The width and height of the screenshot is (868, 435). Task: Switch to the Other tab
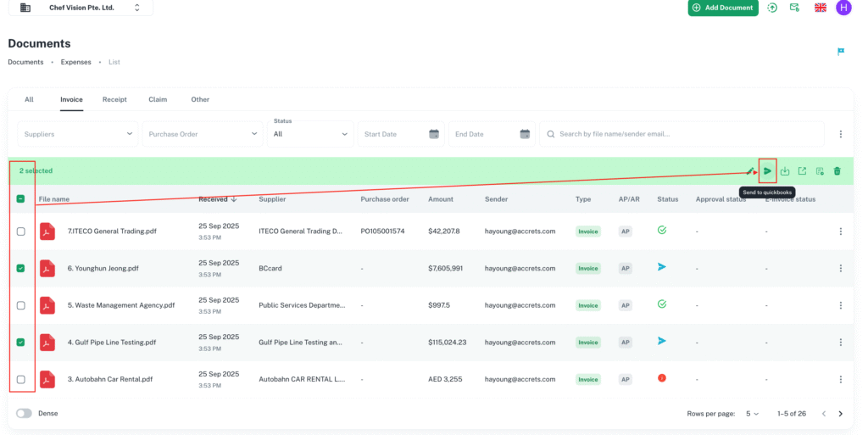[x=200, y=99]
